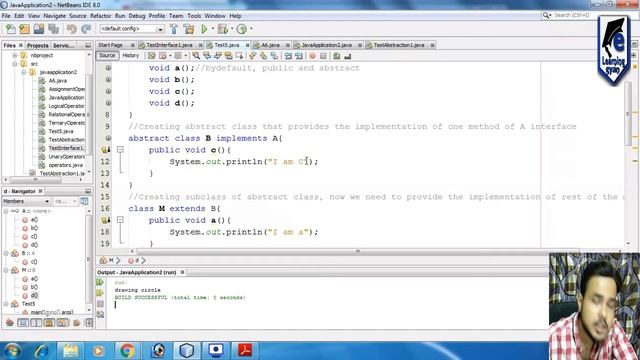The width and height of the screenshot is (640, 360).
Task: Toggle Show Inner Classes filter in Navigator
Action: 62,323
